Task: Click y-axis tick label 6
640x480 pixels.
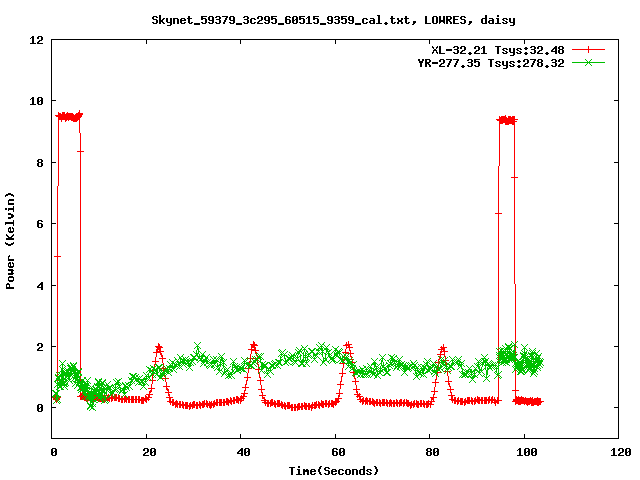Action: (40, 224)
